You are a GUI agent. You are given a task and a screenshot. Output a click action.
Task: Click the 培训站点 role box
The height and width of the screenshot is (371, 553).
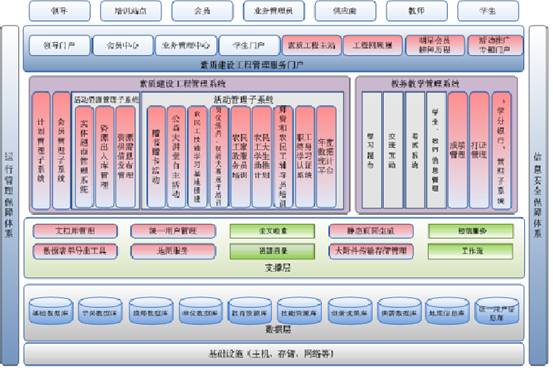(x=131, y=11)
